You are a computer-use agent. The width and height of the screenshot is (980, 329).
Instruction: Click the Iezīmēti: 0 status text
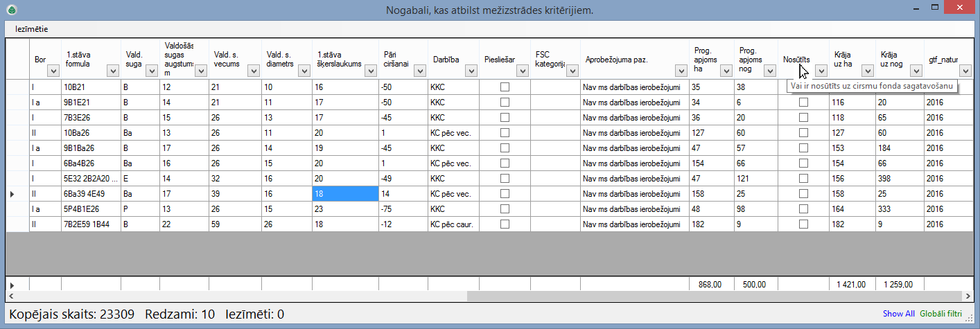click(x=255, y=314)
